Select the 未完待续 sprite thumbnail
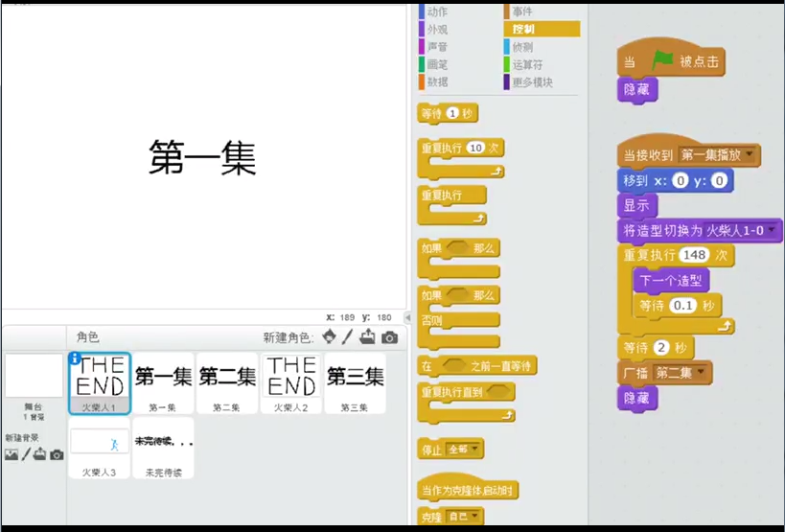The width and height of the screenshot is (785, 532). pyautogui.click(x=163, y=449)
